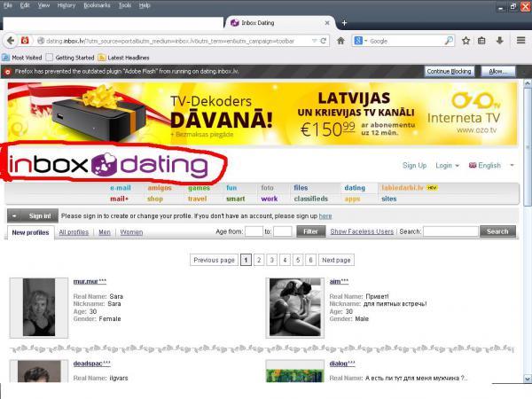The height and width of the screenshot is (399, 532).
Task: Open Latest Headlines feed bookmark
Action: coord(124,58)
